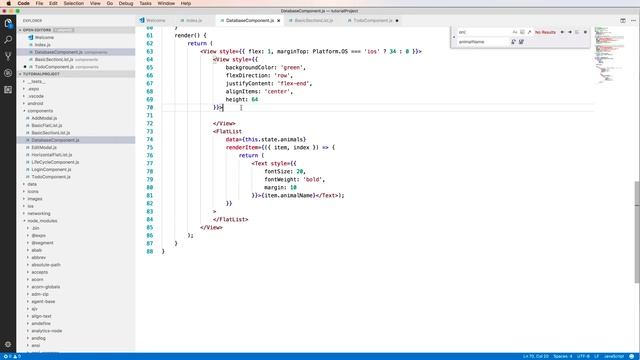Collapse the node_modules folder
Screen dimensions: 640x360
[42, 221]
